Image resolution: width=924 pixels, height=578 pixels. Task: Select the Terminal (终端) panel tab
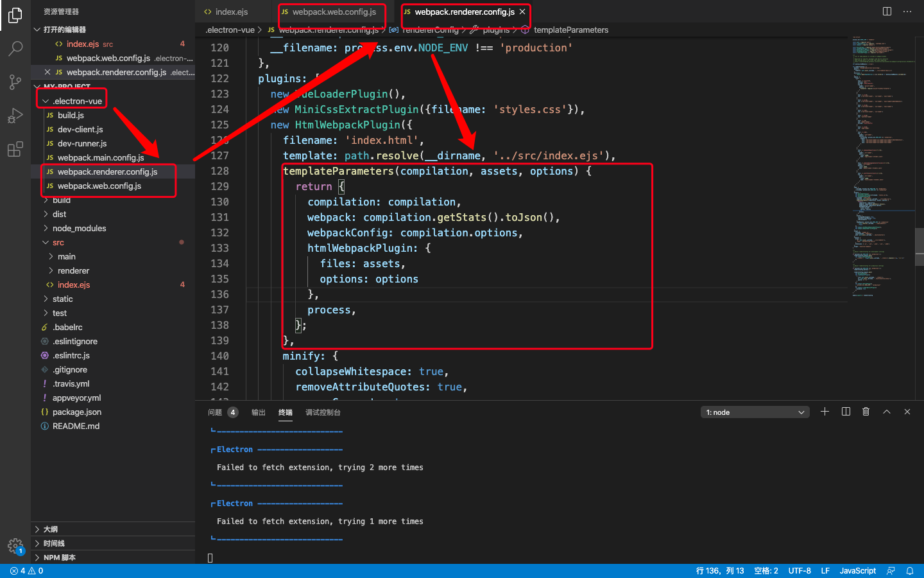[286, 412]
